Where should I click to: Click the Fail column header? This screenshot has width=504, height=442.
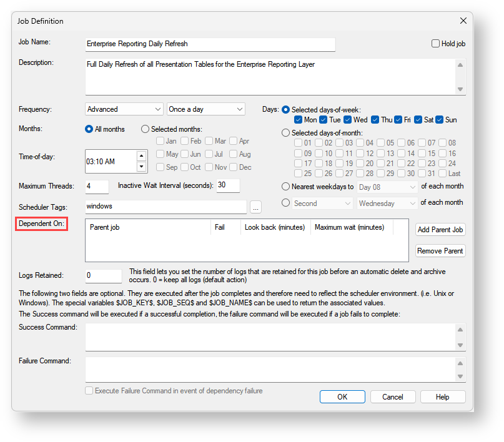(x=226, y=227)
